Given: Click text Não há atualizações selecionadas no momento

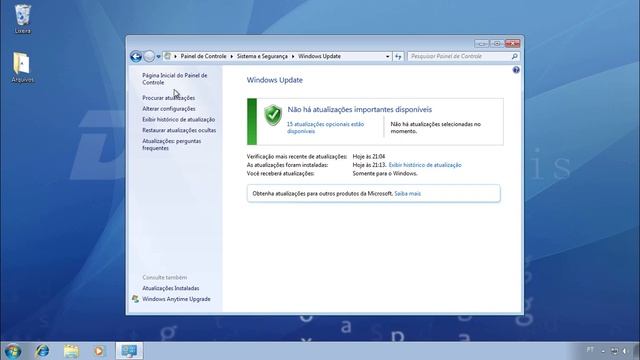Looking at the screenshot, I should click(x=436, y=128).
